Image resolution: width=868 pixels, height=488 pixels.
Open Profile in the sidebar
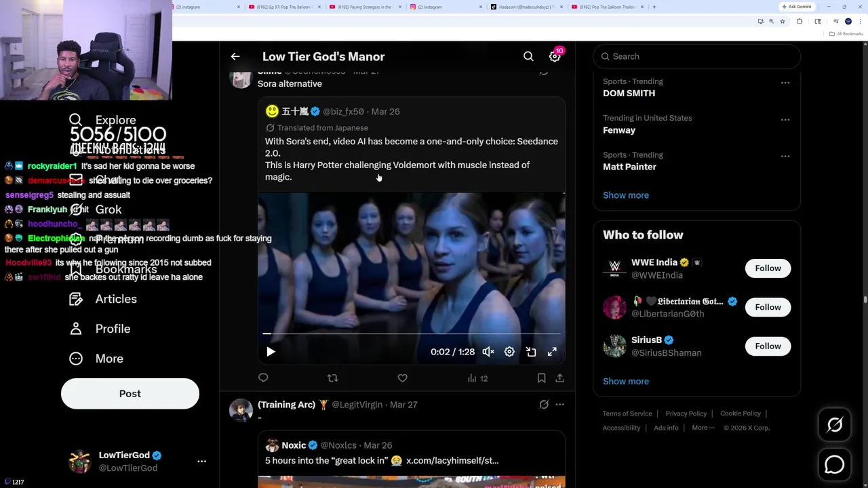100,329
